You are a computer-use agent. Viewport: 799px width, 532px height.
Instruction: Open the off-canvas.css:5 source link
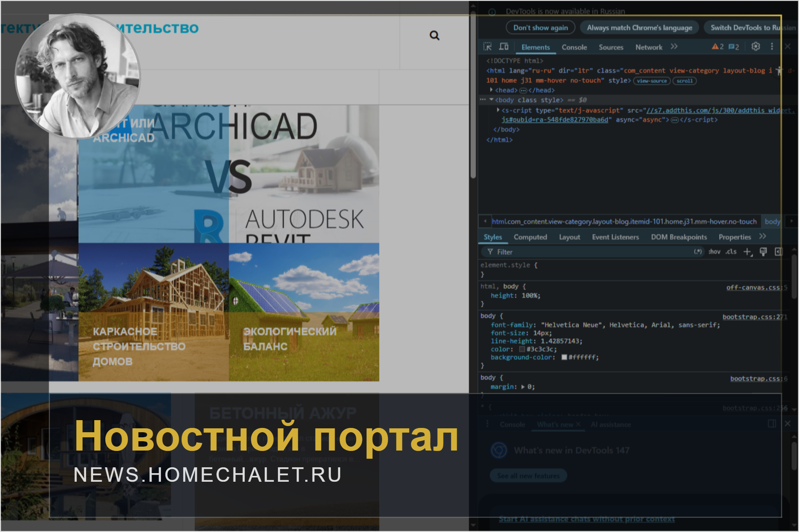[757, 287]
